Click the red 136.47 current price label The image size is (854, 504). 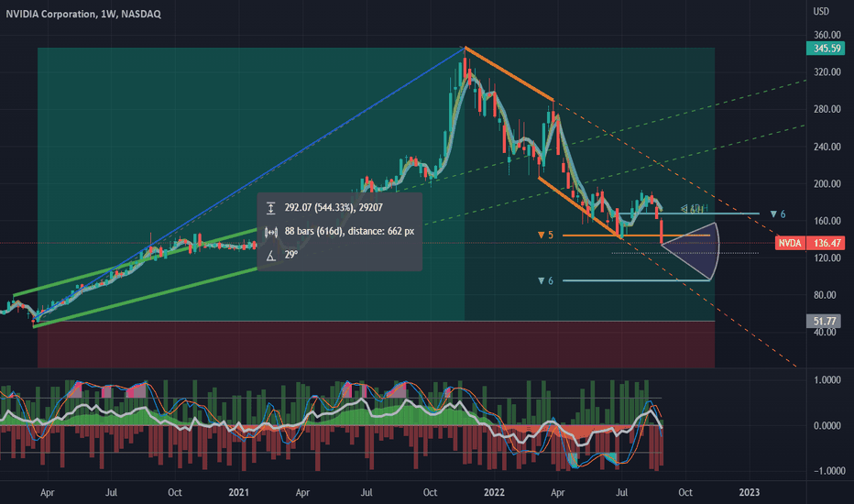click(827, 243)
